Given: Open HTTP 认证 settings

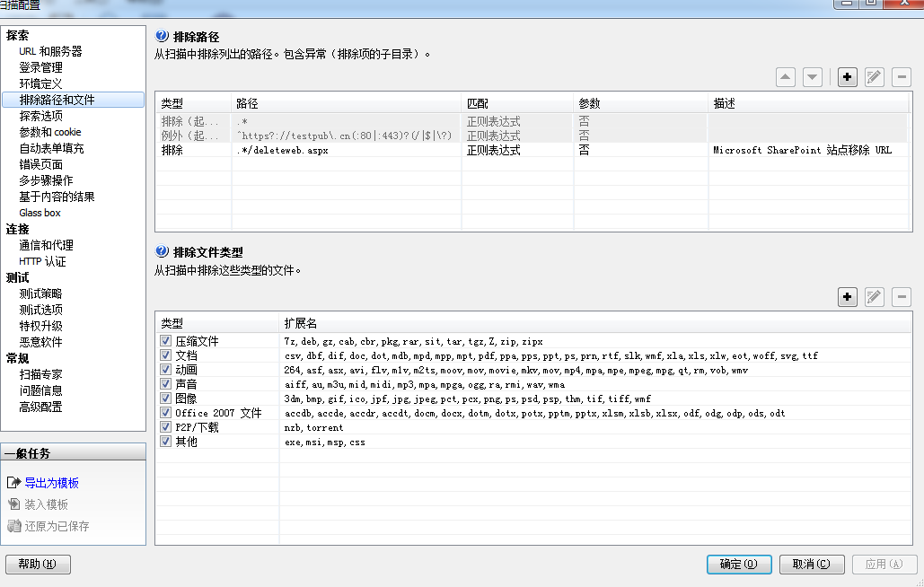Looking at the screenshot, I should 42,261.
